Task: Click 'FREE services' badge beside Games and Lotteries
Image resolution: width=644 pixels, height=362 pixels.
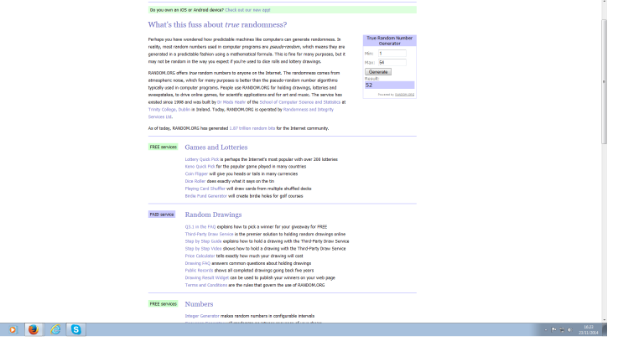Action: pyautogui.click(x=163, y=147)
